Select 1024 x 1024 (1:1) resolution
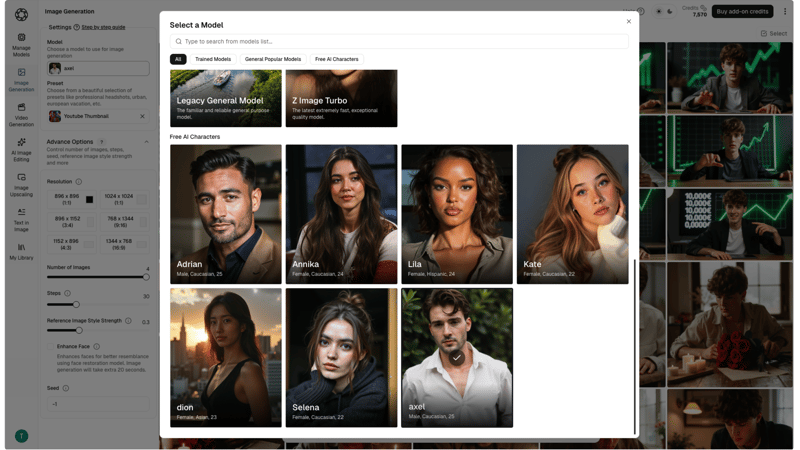Image resolution: width=800 pixels, height=450 pixels. [124, 199]
